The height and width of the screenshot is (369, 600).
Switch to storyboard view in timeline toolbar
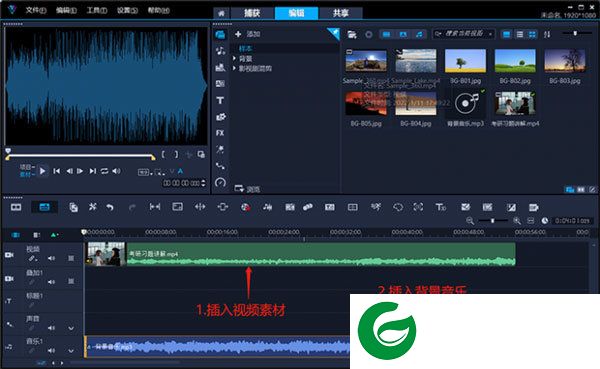tap(16, 207)
